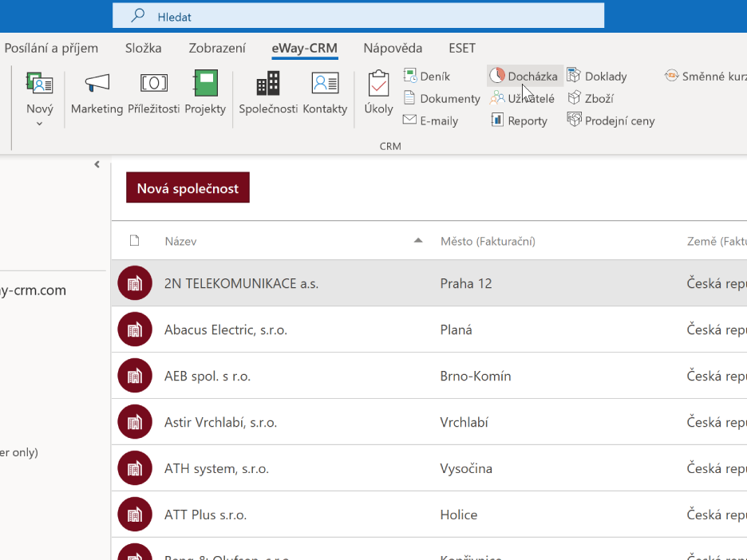The image size is (747, 560).
Task: Open Reporty in the ribbon
Action: 519,121
